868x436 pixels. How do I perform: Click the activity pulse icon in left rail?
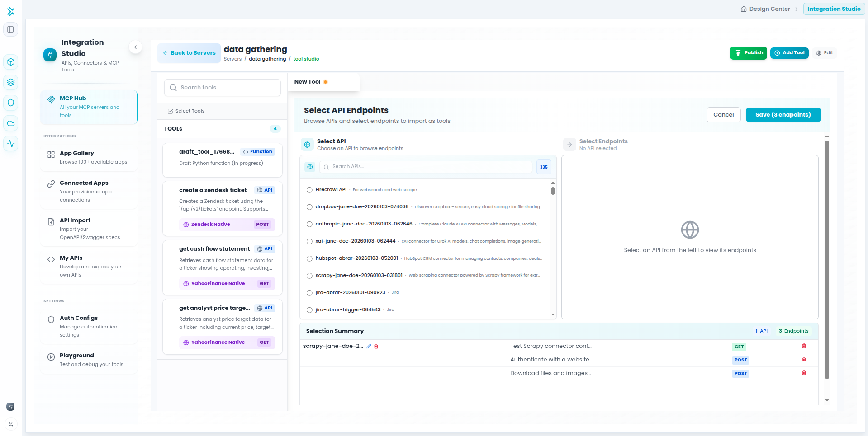coord(11,144)
